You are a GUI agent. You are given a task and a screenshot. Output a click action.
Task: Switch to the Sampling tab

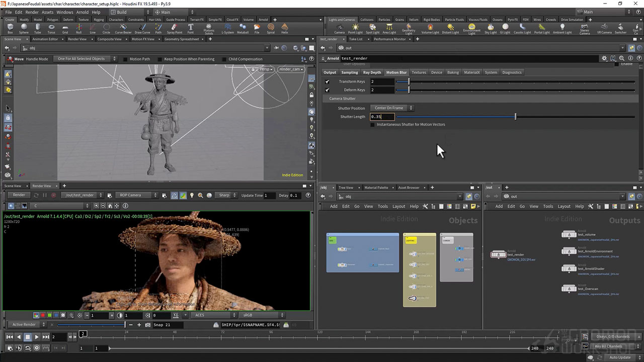pos(350,72)
